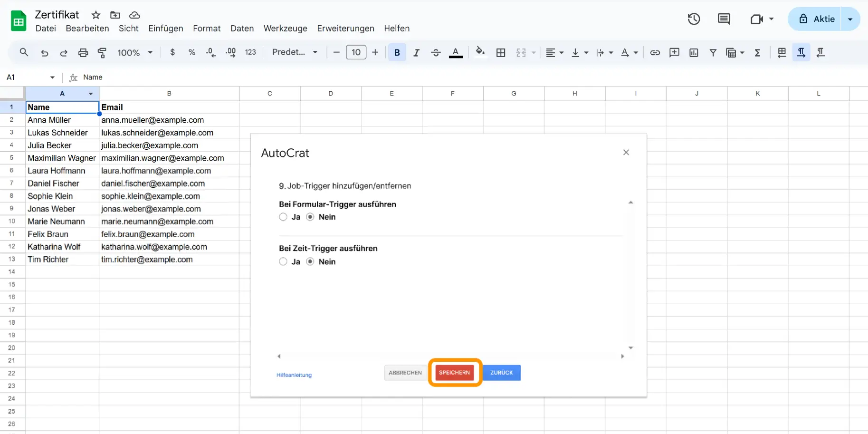
Task: Open column A header dropdown arrow
Action: 91,94
